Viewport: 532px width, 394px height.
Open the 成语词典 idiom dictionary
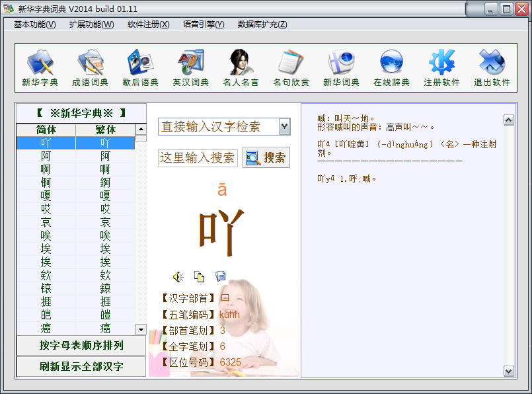pos(91,67)
